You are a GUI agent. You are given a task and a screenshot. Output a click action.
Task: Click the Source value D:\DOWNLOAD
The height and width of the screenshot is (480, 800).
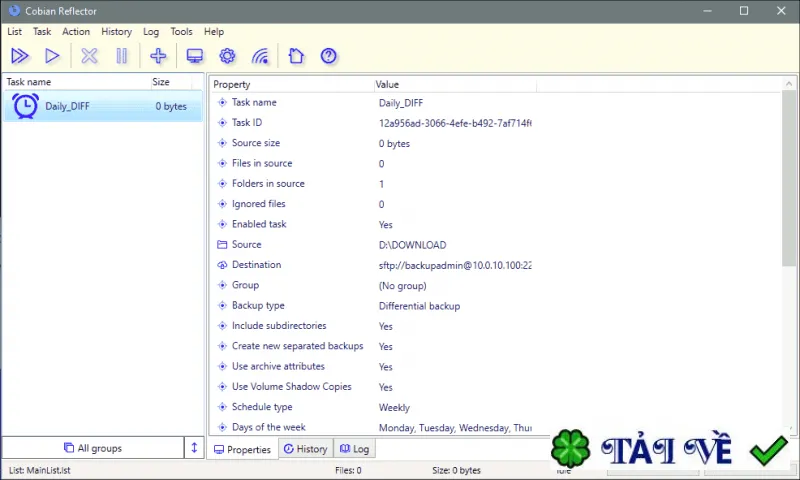pos(412,245)
